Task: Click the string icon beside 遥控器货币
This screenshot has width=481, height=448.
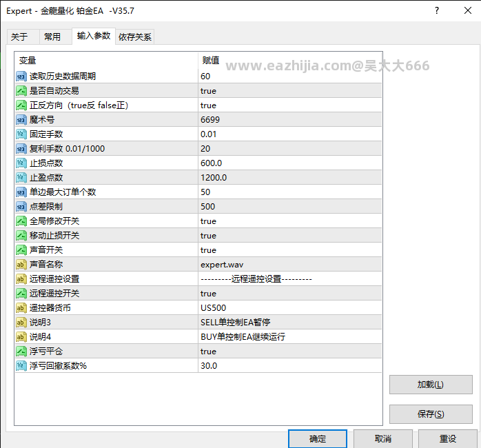Action: point(21,308)
